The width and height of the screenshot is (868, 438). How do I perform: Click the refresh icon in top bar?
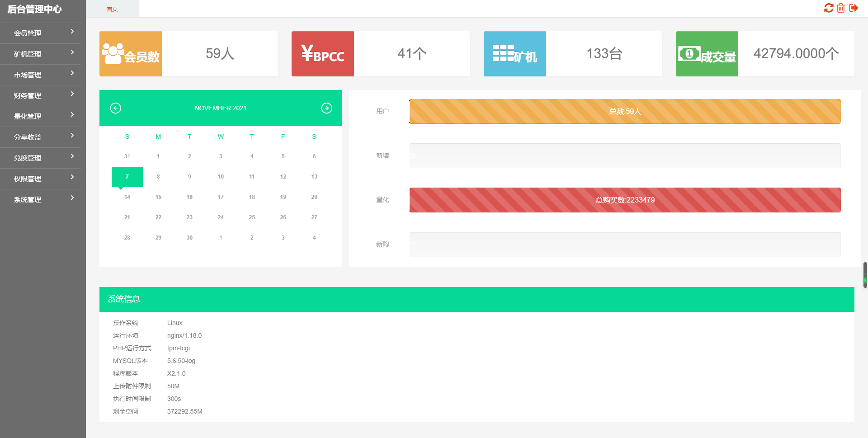click(828, 8)
